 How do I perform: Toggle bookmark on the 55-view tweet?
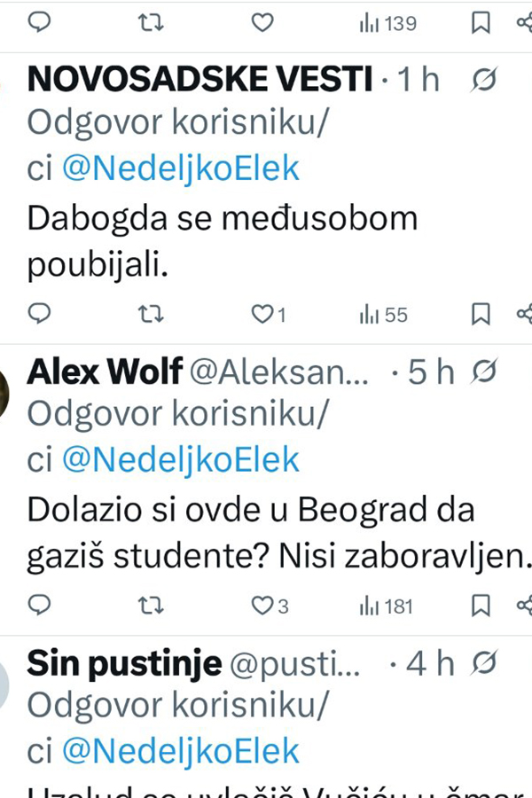coord(481,314)
